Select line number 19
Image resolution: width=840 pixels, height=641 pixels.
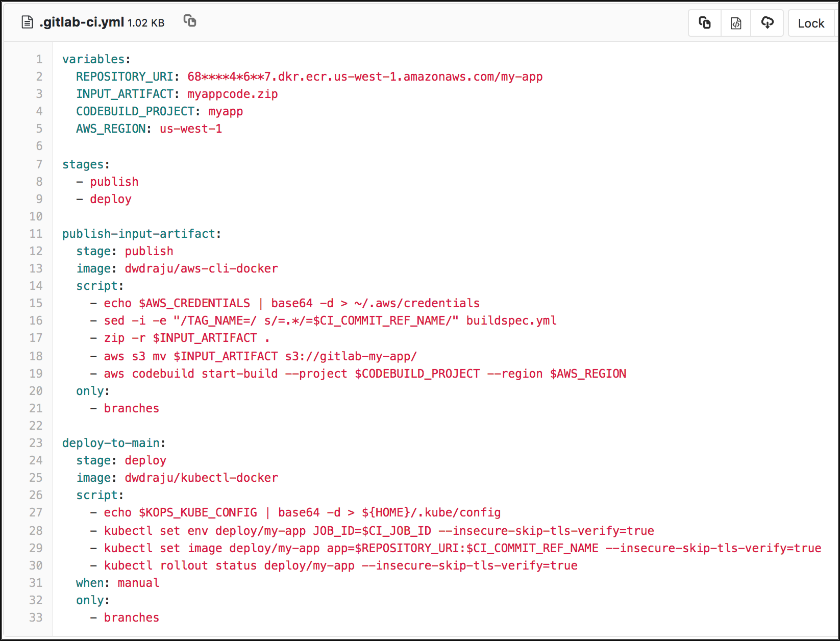click(36, 374)
